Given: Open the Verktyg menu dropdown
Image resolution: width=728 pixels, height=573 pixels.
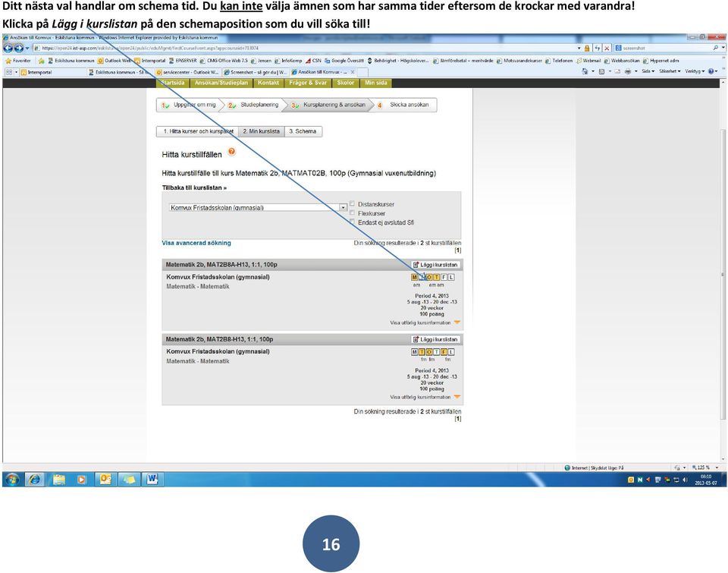Looking at the screenshot, I should coord(694,71).
